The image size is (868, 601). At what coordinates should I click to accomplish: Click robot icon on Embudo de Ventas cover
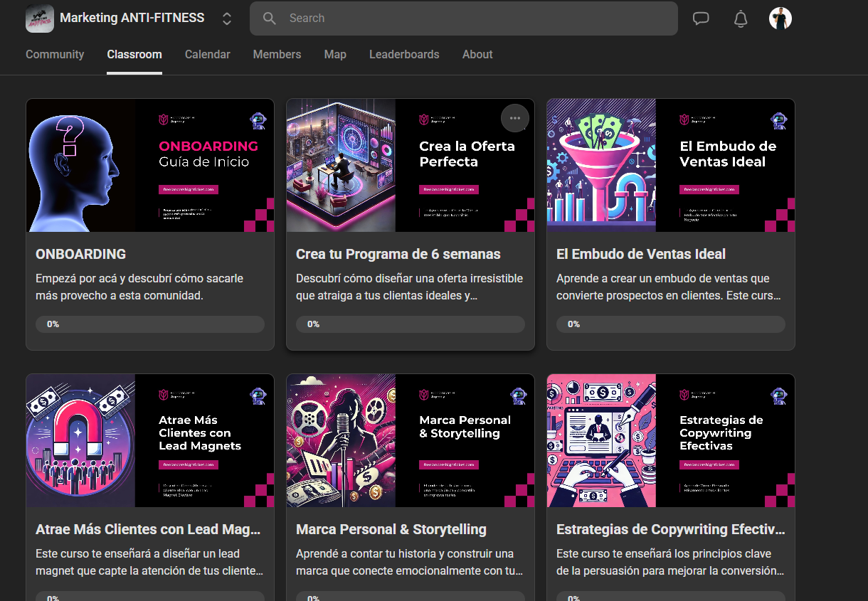click(778, 120)
